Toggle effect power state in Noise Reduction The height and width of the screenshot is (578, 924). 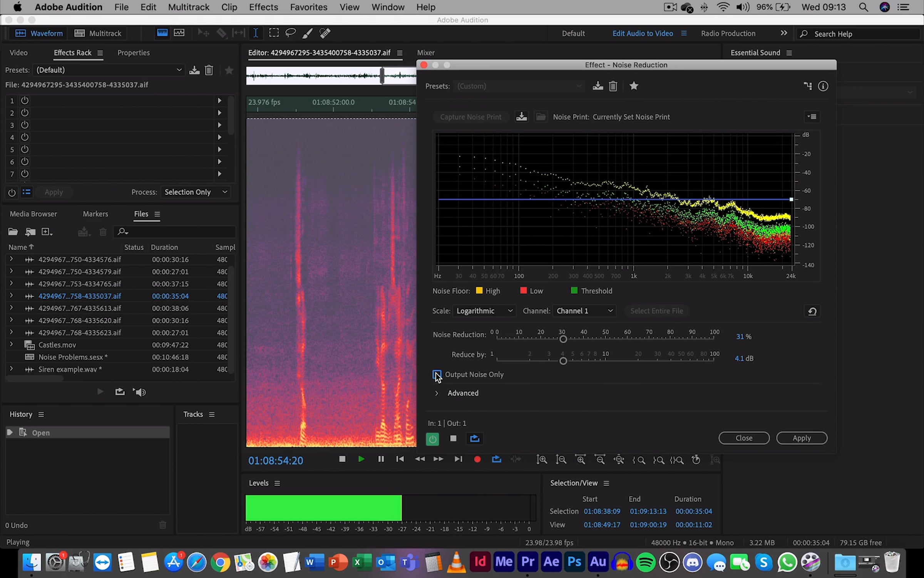click(432, 439)
